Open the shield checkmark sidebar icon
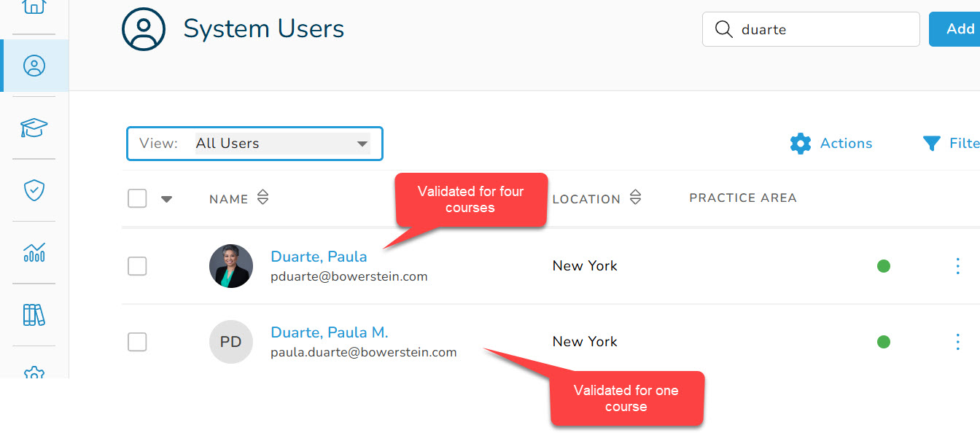Viewport: 980px width, 433px height. (34, 190)
